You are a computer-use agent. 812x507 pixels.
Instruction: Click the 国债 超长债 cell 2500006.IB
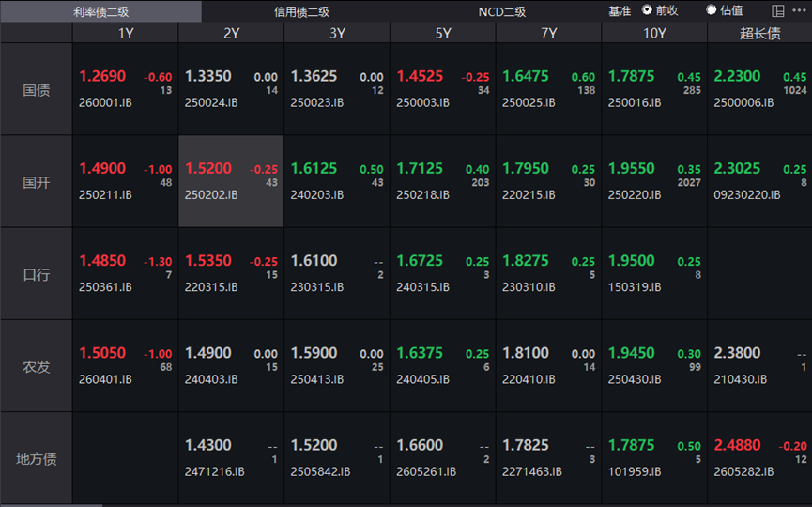tap(759, 89)
